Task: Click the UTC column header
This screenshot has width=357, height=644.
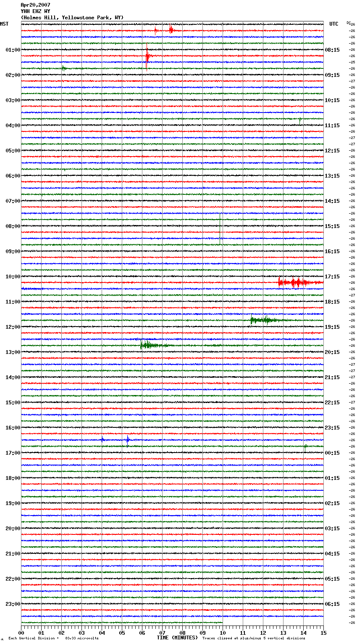Action: 333,24
